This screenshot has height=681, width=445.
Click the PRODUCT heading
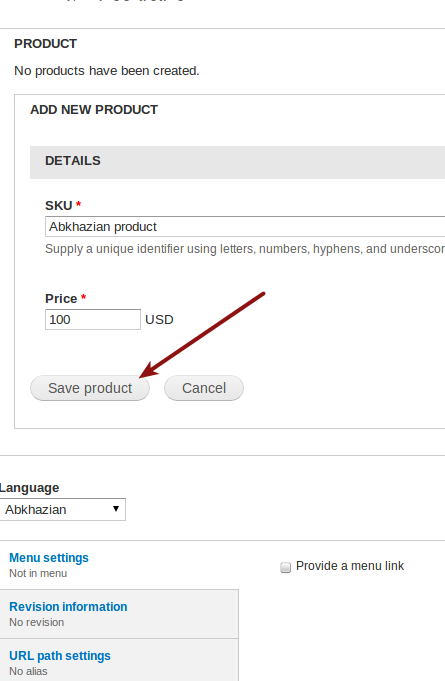[46, 44]
